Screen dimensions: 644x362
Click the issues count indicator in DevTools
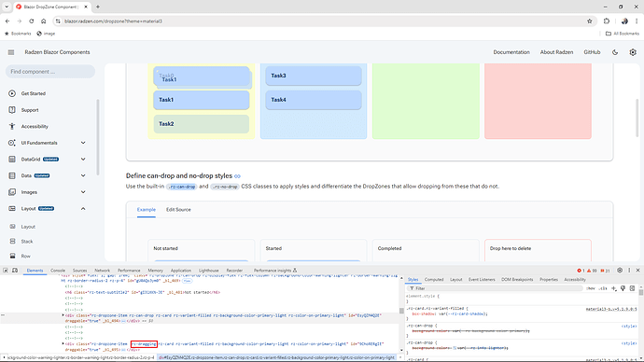click(x=605, y=271)
